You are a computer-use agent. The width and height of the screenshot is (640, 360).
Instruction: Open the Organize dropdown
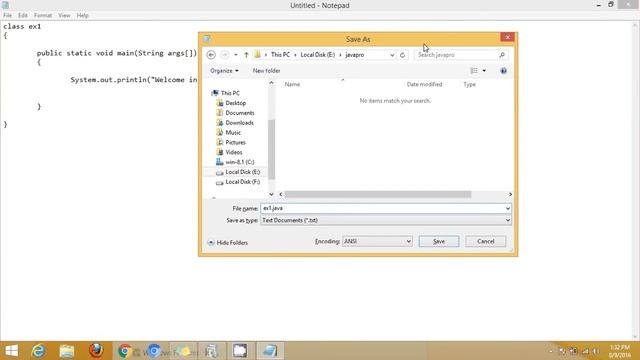coord(224,71)
